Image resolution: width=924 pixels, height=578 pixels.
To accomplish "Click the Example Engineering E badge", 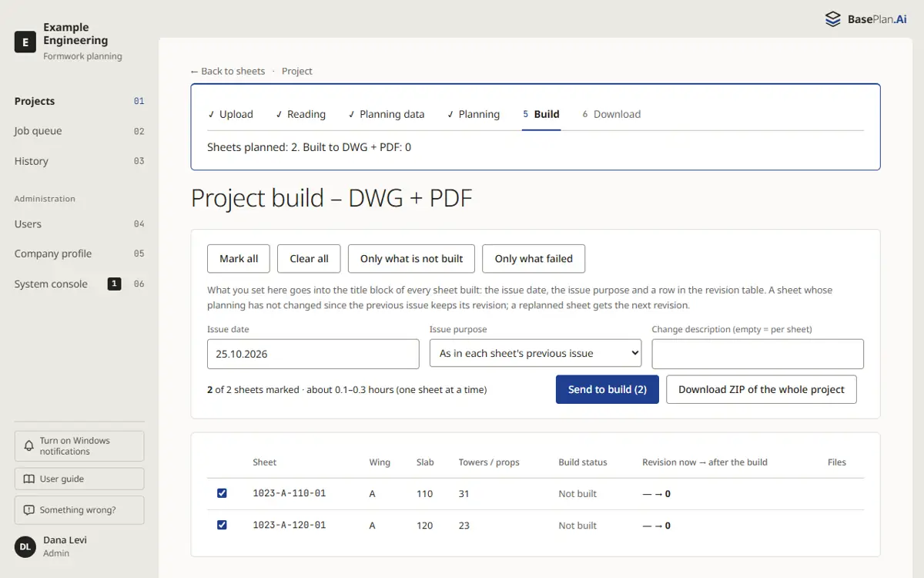I will point(25,42).
